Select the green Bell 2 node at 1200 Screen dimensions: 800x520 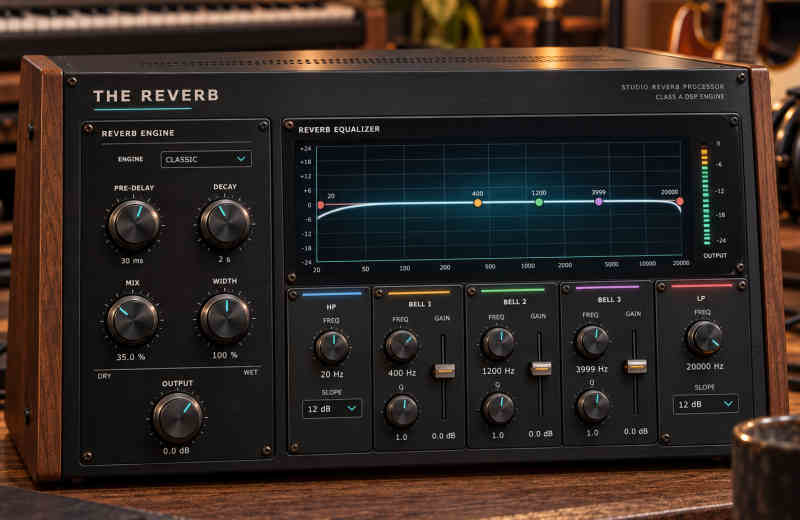pos(539,203)
